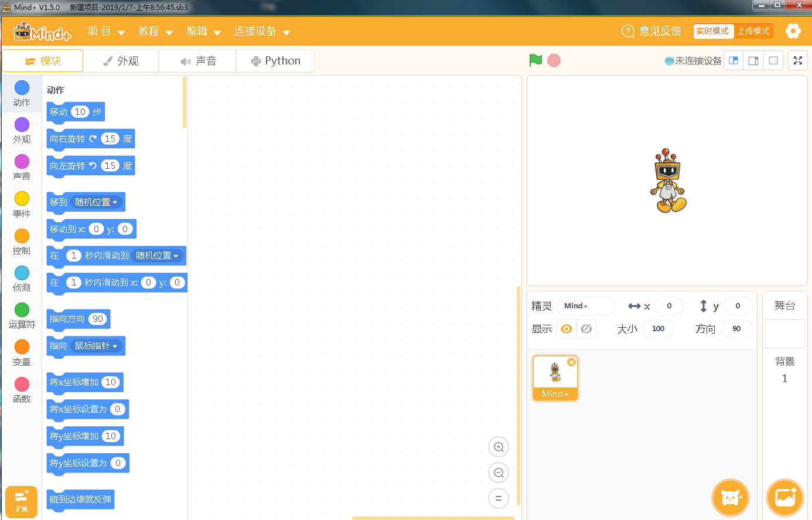Hide the sprite using crossed-eye toggle

pyautogui.click(x=586, y=329)
